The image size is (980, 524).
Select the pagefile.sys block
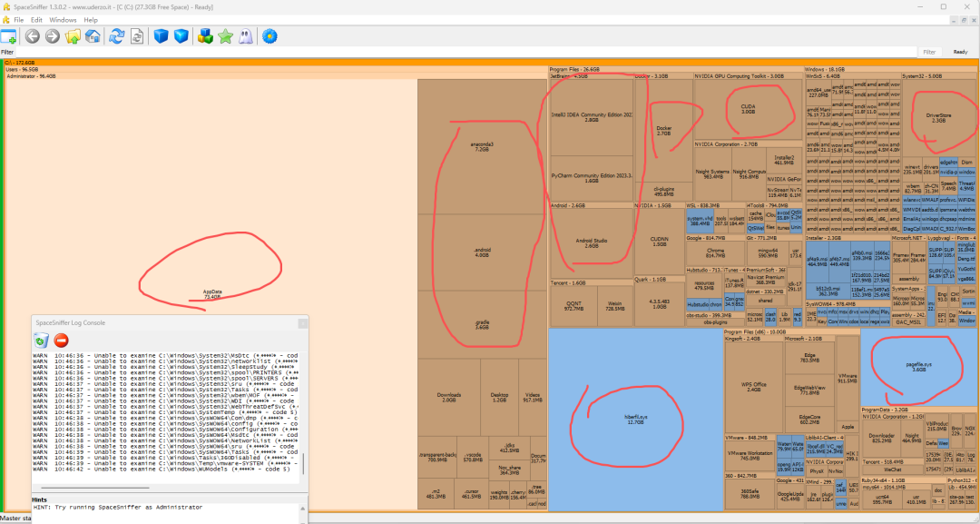tap(918, 366)
